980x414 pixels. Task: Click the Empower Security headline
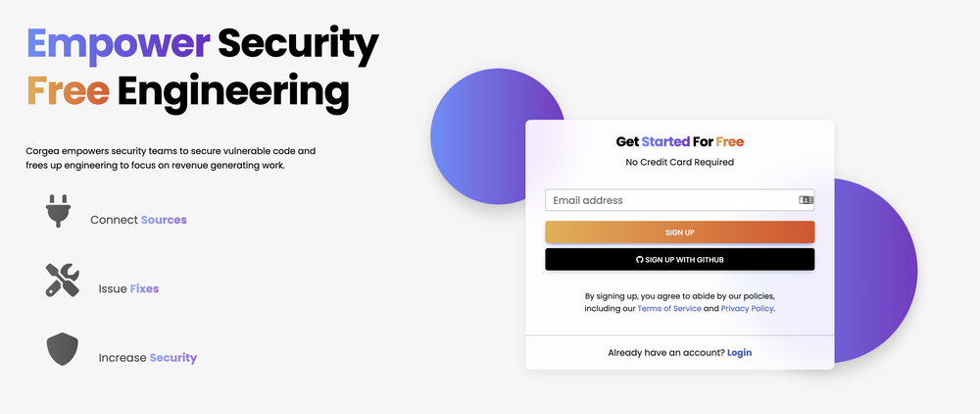tap(203, 44)
